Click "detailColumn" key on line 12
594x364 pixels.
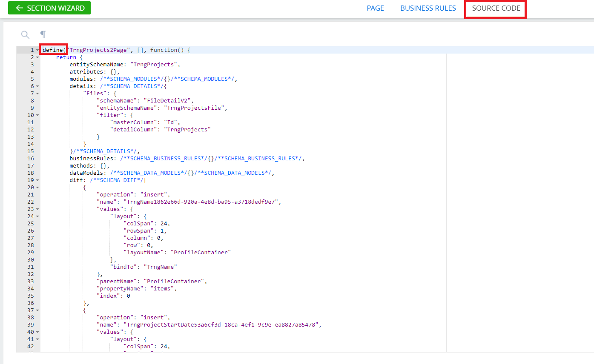click(x=134, y=130)
